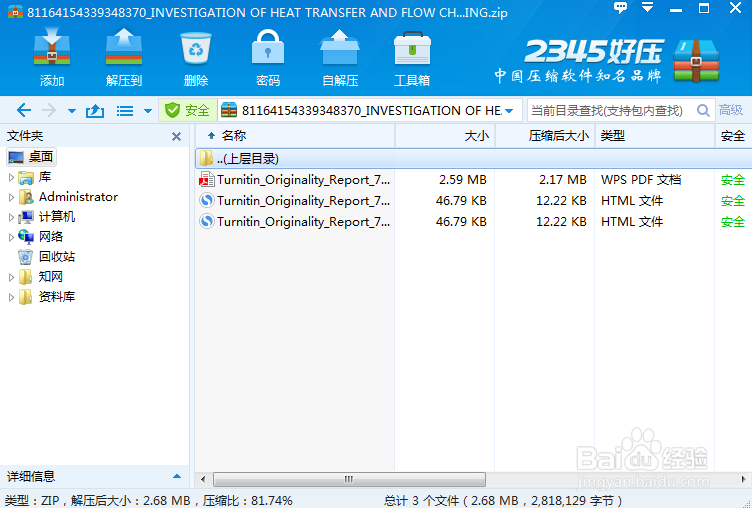Click the 删除 (Delete) recycle icon
Viewport: 752px width, 508px height.
click(x=196, y=48)
